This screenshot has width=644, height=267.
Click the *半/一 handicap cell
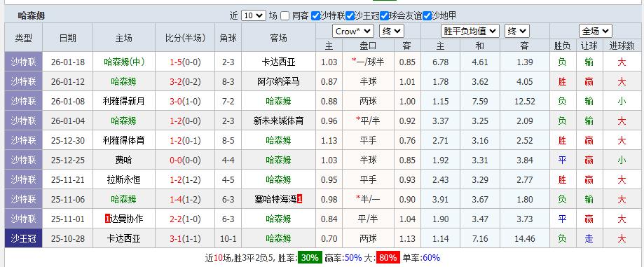tap(368, 199)
